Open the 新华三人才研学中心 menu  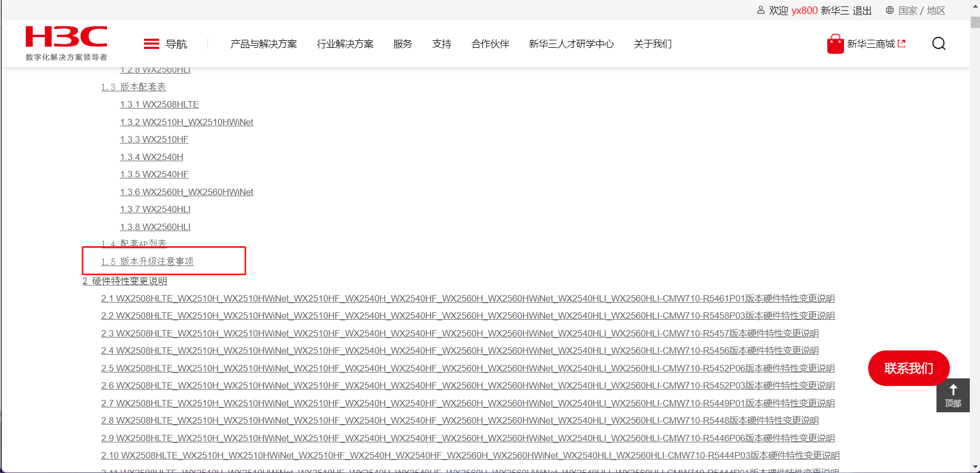(x=571, y=44)
